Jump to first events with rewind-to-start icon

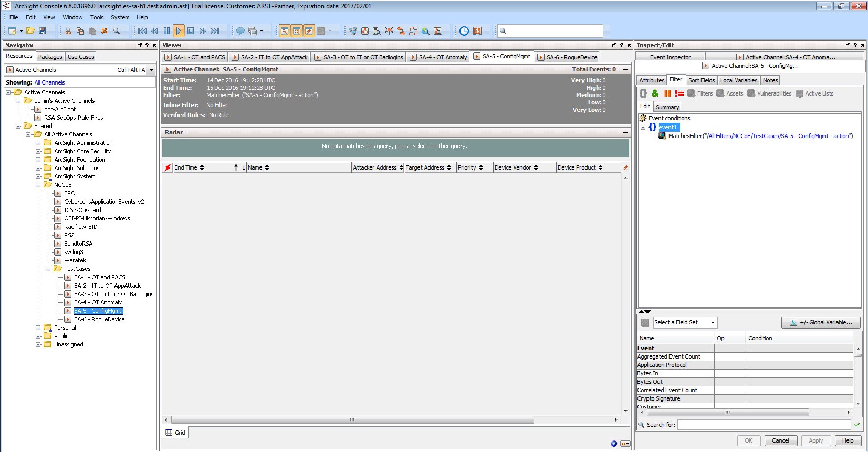point(142,31)
